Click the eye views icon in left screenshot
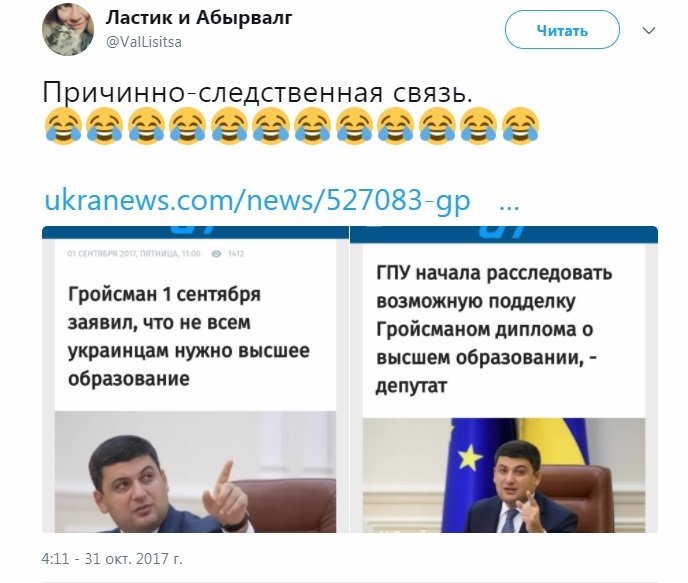The height and width of the screenshot is (583, 688). point(216,254)
